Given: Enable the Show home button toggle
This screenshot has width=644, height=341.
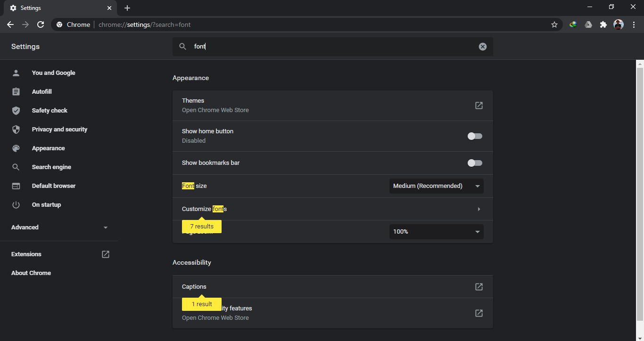Looking at the screenshot, I should [475, 136].
